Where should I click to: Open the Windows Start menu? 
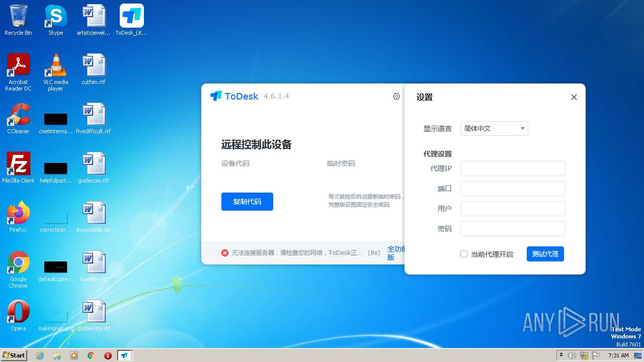pos(14,355)
